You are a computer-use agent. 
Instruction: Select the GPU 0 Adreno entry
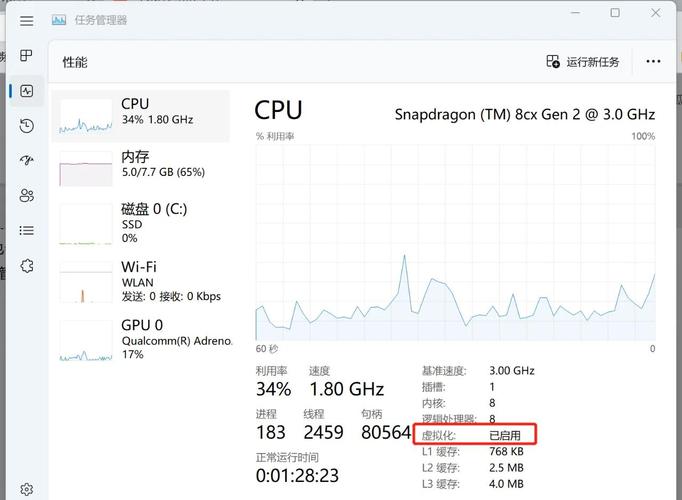coord(140,340)
